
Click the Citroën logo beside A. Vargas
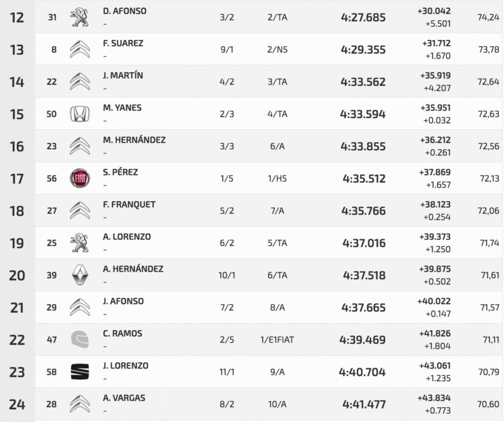point(79,404)
